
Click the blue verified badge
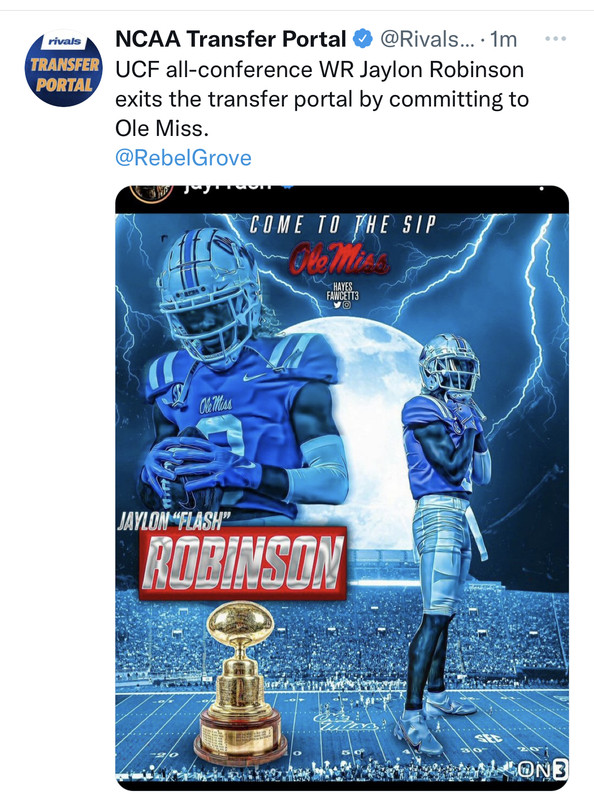[363, 39]
